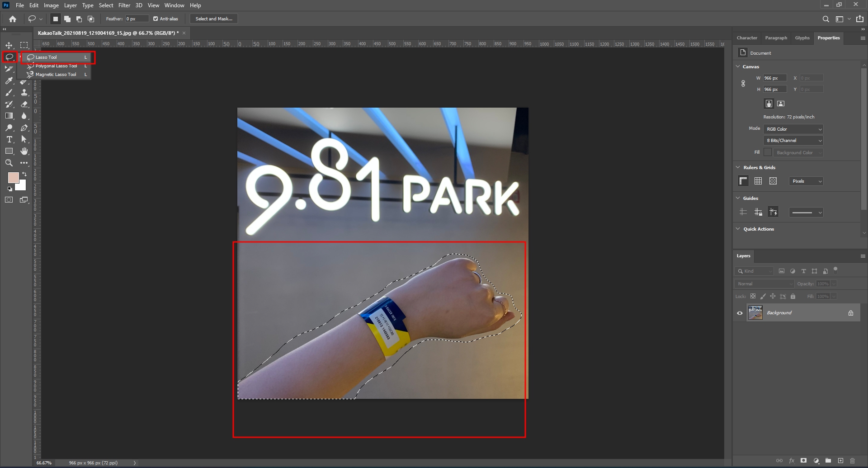Toggle smart guides icon

click(773, 212)
